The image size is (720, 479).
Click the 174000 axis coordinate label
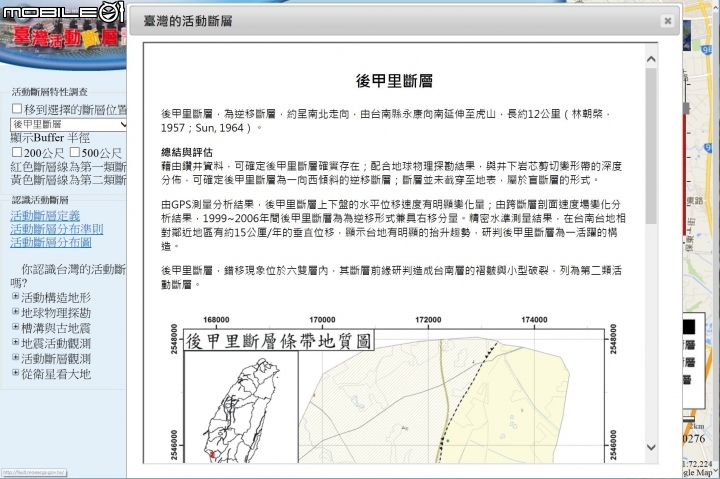[534, 320]
